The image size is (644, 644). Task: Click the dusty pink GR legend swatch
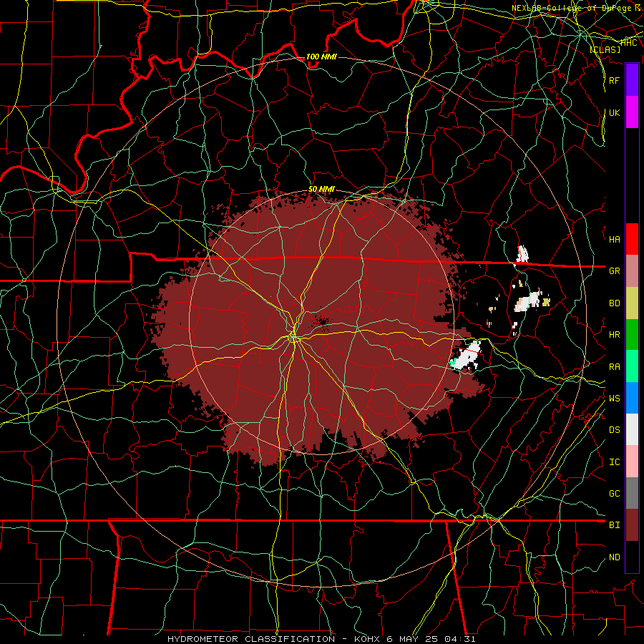point(632,271)
